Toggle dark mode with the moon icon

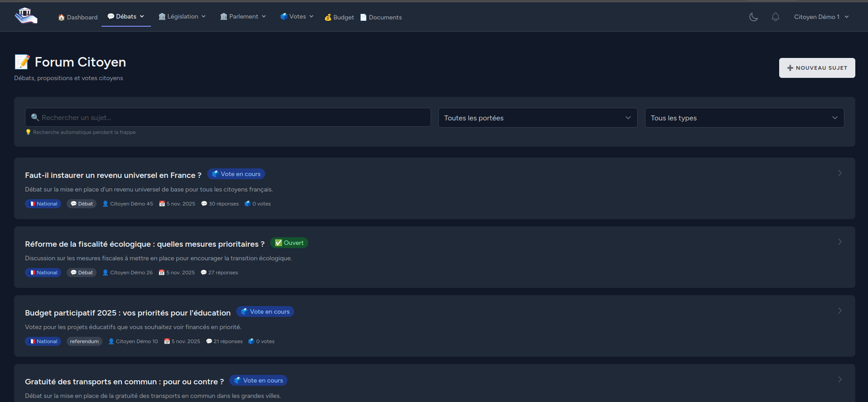click(x=753, y=17)
